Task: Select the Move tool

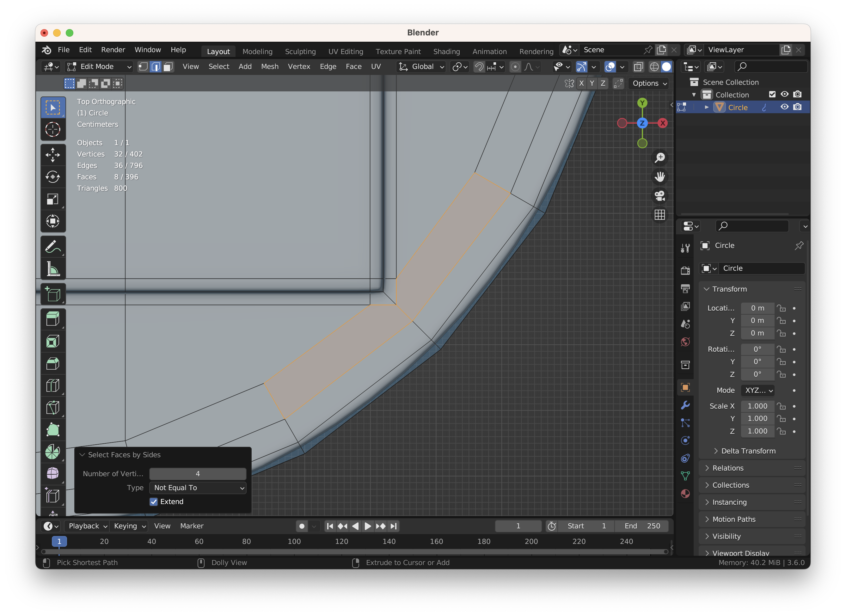Action: pos(52,154)
